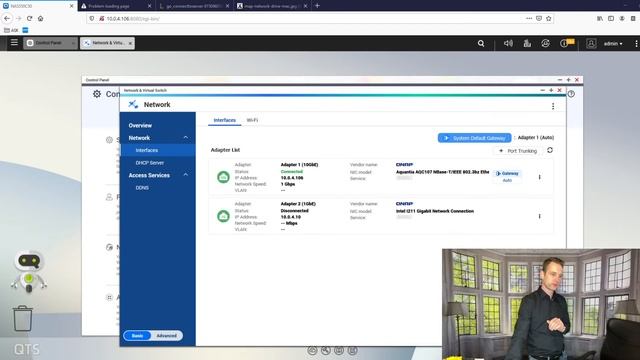The height and width of the screenshot is (360, 640).
Task: Open background tasks icon in QTS bar
Action: 527,43
